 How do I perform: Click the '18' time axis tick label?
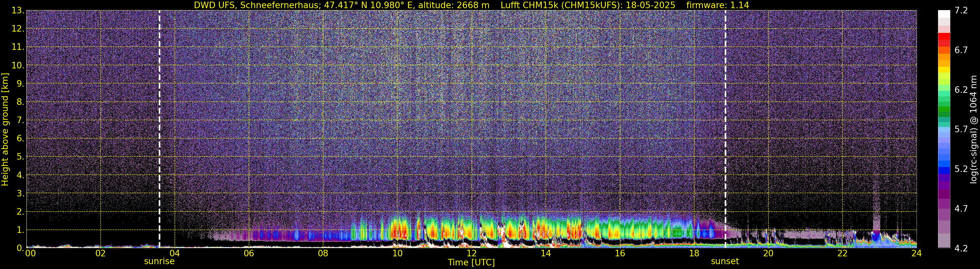click(694, 254)
